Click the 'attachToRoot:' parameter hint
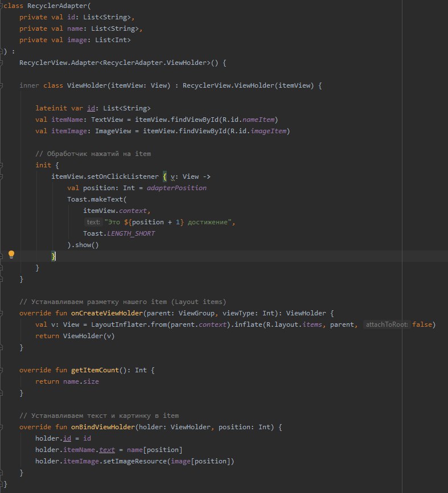This screenshot has width=448, height=493. 387,324
